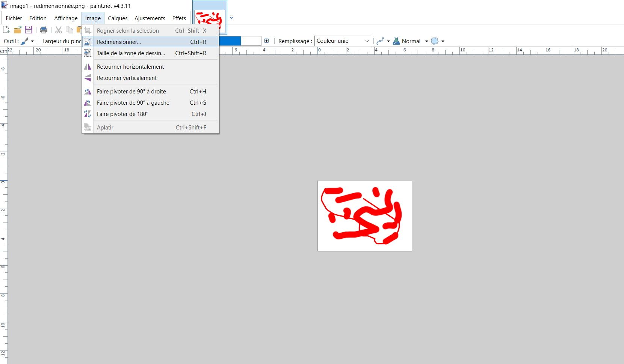Open the Remplissage Couleur unie dropdown
Screen dimensions: 624x364
click(x=342, y=41)
